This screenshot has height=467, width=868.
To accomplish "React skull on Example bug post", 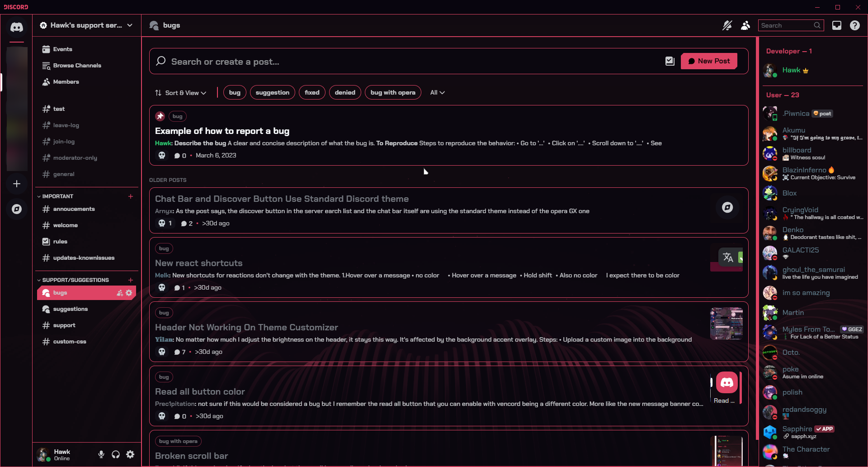I will point(162,155).
